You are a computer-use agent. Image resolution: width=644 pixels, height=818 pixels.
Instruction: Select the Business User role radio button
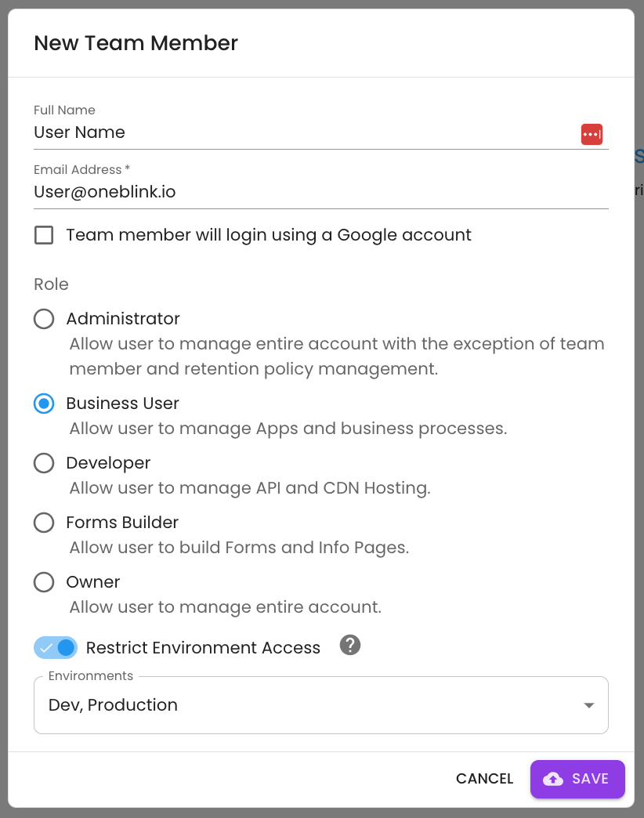(x=44, y=404)
